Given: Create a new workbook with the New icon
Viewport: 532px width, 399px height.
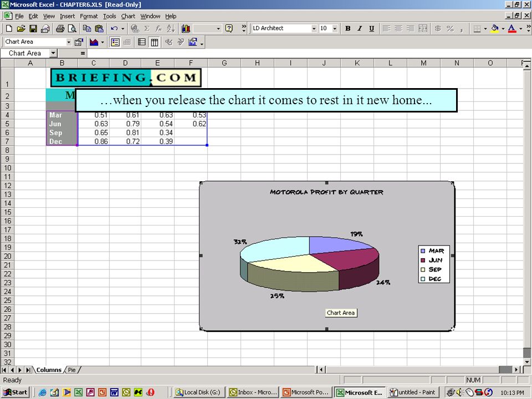Looking at the screenshot, I should coord(9,28).
